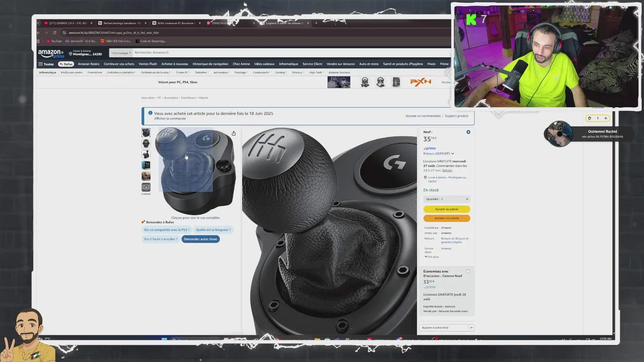The width and height of the screenshot is (644, 362).
Task: Open Idées cadeaux in the nav bar
Action: click(x=265, y=64)
